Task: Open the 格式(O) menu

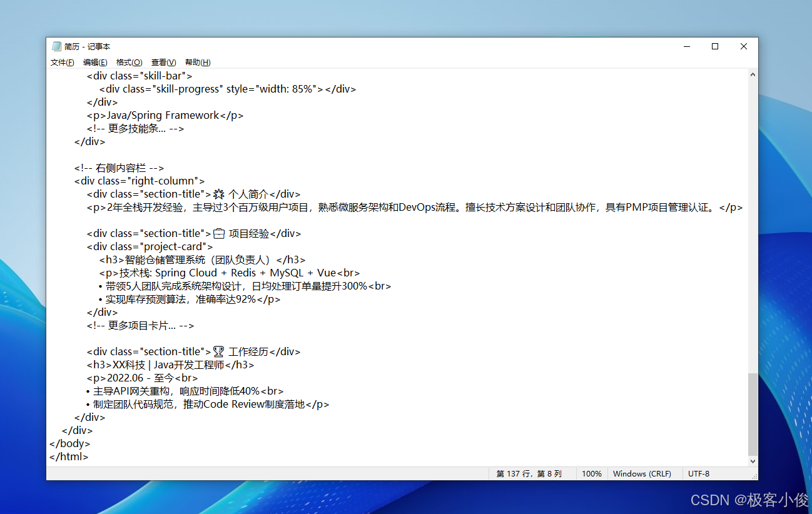Action: [x=129, y=63]
